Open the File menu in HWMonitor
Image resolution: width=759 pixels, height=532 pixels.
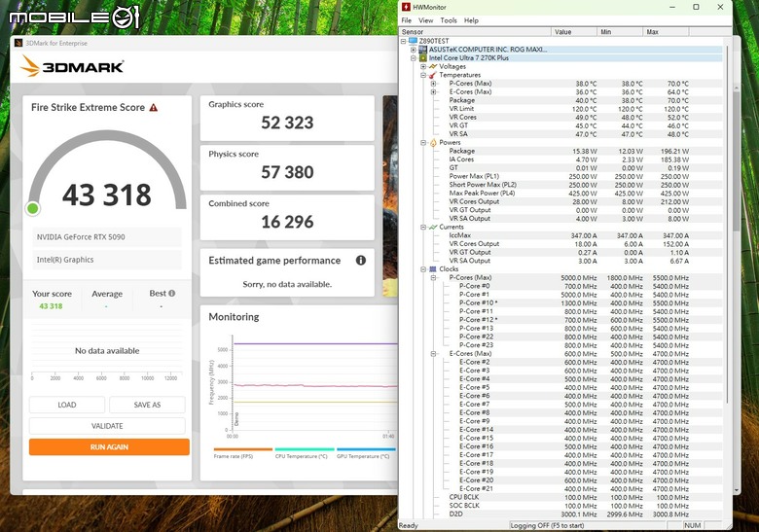tap(406, 20)
